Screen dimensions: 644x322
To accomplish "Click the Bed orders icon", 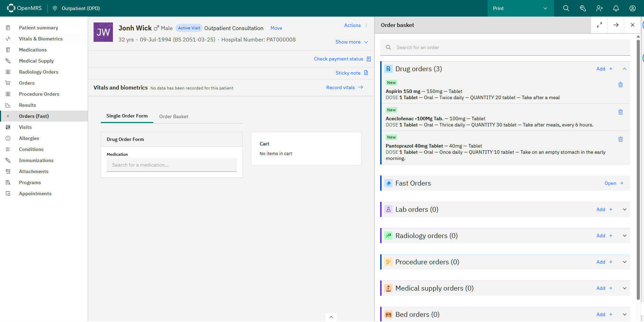I will 388,314.
